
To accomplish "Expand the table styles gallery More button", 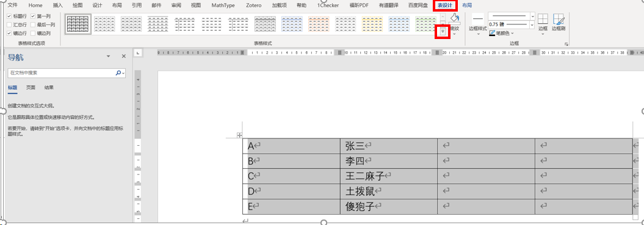I will click(443, 31).
